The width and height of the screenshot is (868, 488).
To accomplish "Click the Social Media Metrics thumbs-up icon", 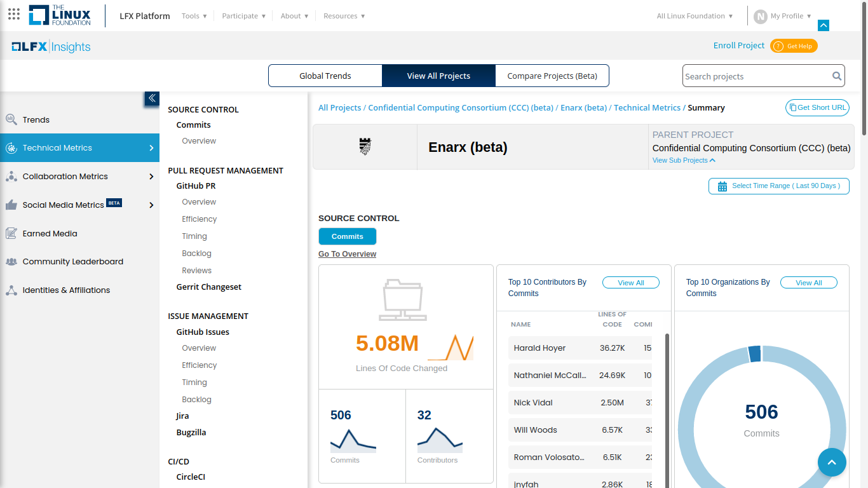I will tap(11, 205).
